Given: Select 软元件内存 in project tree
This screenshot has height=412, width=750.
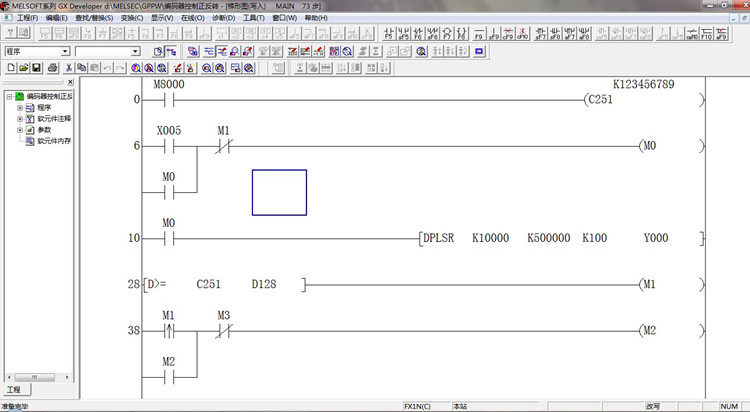Looking at the screenshot, I should click(x=54, y=141).
